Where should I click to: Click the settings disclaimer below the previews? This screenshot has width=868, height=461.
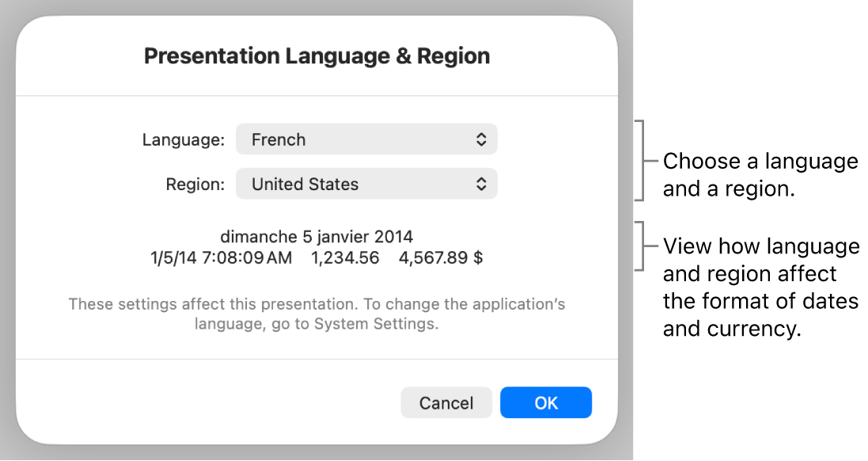316,312
